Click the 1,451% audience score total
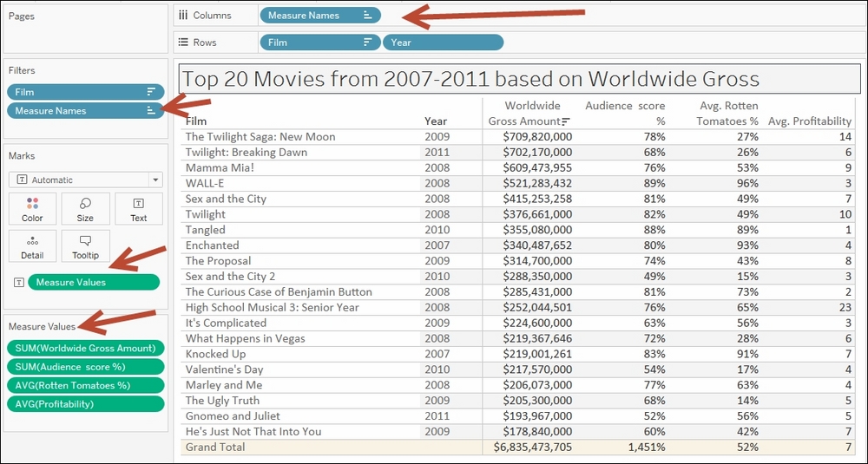 click(646, 447)
